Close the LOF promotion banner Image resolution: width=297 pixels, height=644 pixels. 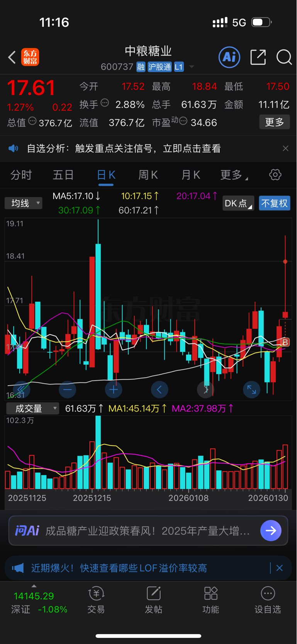pyautogui.click(x=280, y=568)
